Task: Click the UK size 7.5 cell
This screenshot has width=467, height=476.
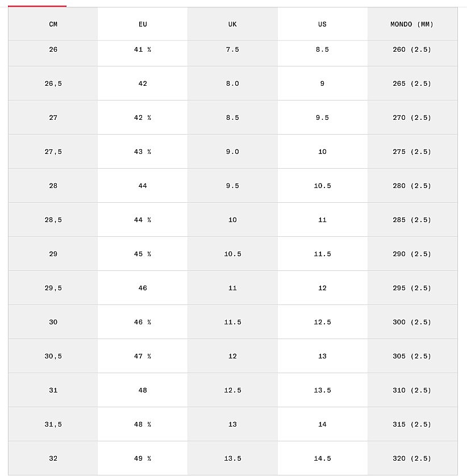Action: pos(232,49)
